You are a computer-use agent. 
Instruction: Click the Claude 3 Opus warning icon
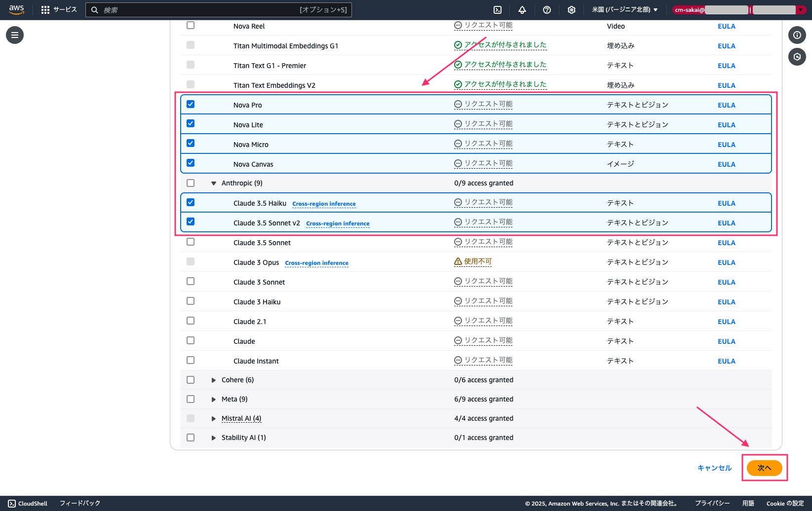click(x=458, y=261)
